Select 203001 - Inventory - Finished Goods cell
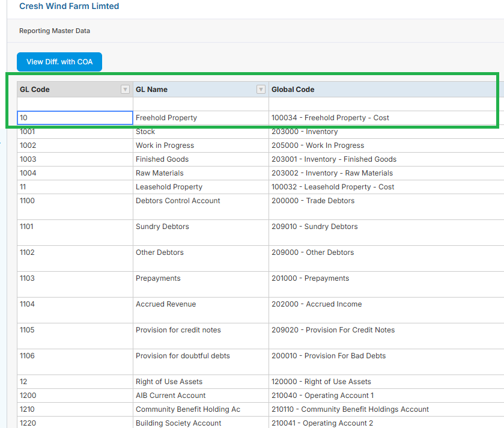The height and width of the screenshot is (428, 504). (x=386, y=159)
